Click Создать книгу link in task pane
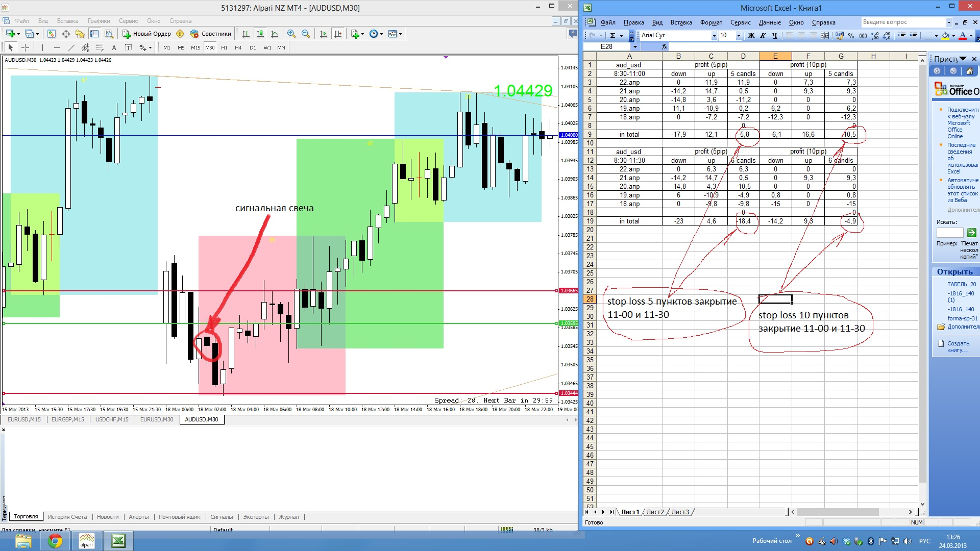Screen dimensions: 980x551 (958, 346)
